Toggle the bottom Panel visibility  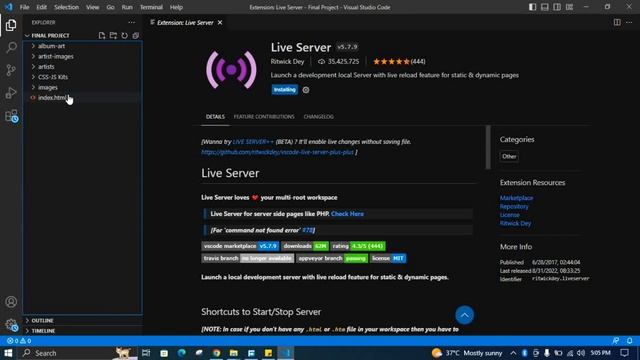(x=544, y=7)
